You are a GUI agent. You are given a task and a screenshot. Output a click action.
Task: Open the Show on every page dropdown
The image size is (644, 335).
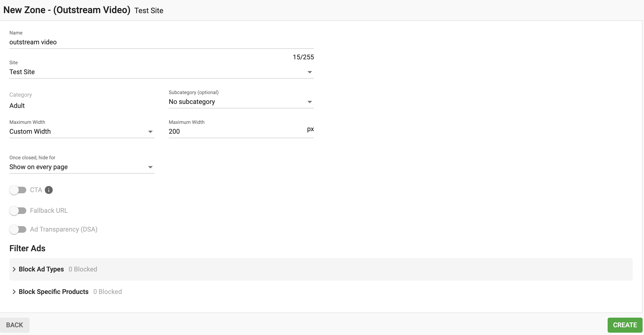click(75, 167)
